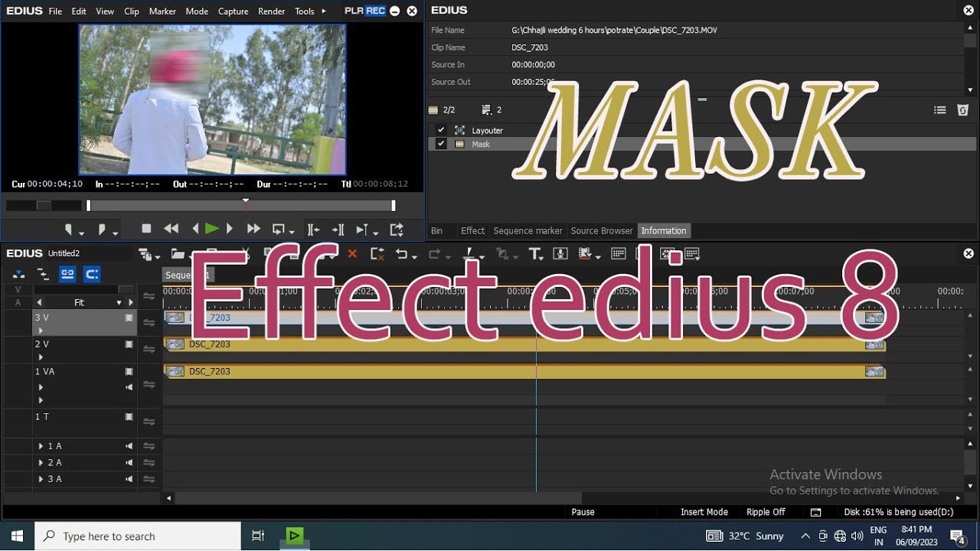
Task: Expand the 2 A audio track
Action: tap(41, 463)
